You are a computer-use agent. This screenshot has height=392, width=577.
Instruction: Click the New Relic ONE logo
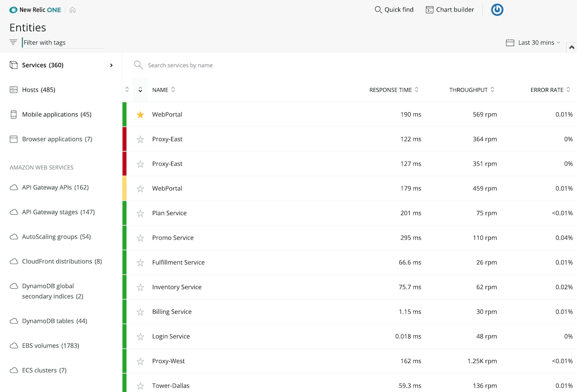click(36, 10)
